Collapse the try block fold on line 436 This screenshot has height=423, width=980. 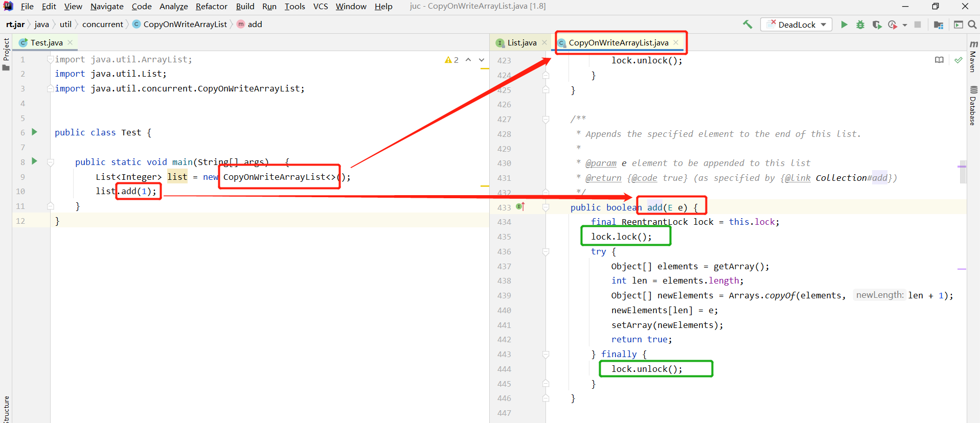(545, 251)
